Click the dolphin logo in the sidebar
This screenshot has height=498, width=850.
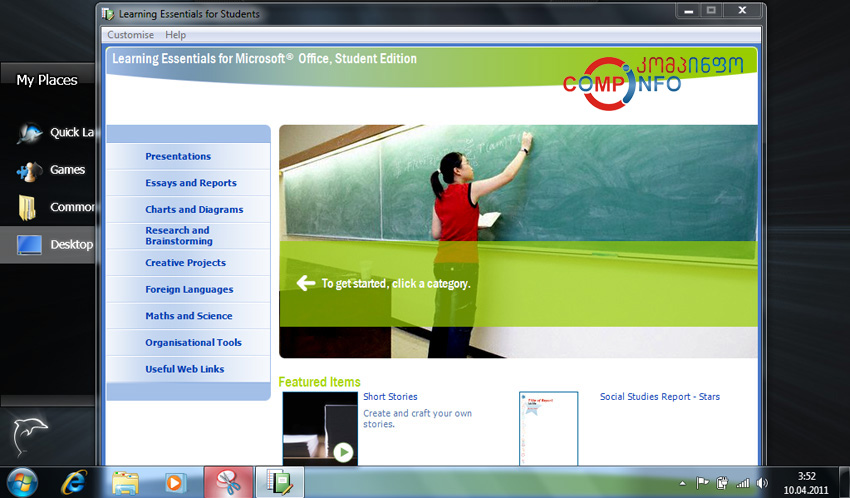[x=30, y=436]
